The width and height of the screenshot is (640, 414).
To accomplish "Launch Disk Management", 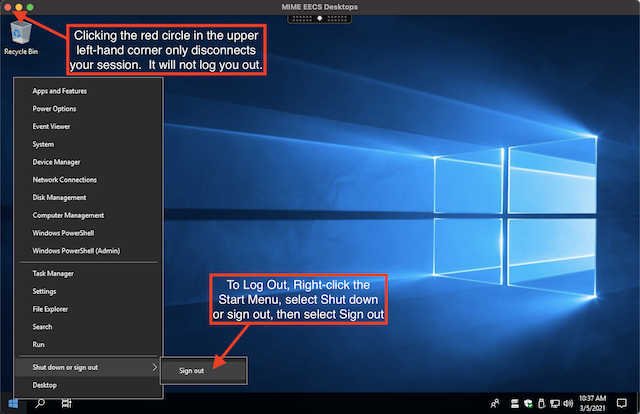I will 88,198.
